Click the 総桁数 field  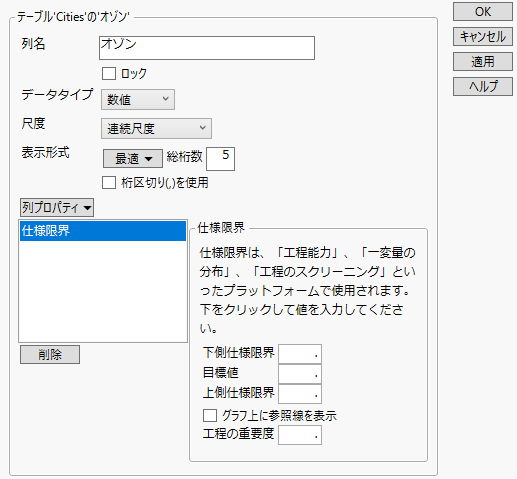(220, 159)
